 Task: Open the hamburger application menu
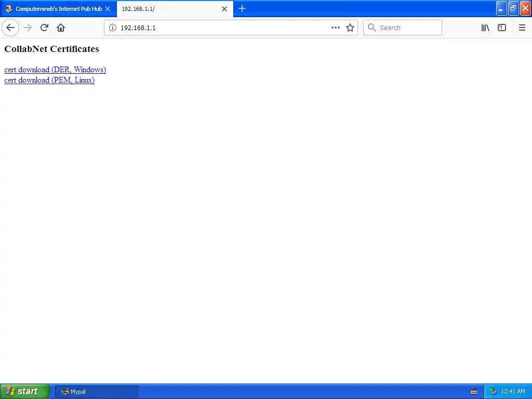522,28
